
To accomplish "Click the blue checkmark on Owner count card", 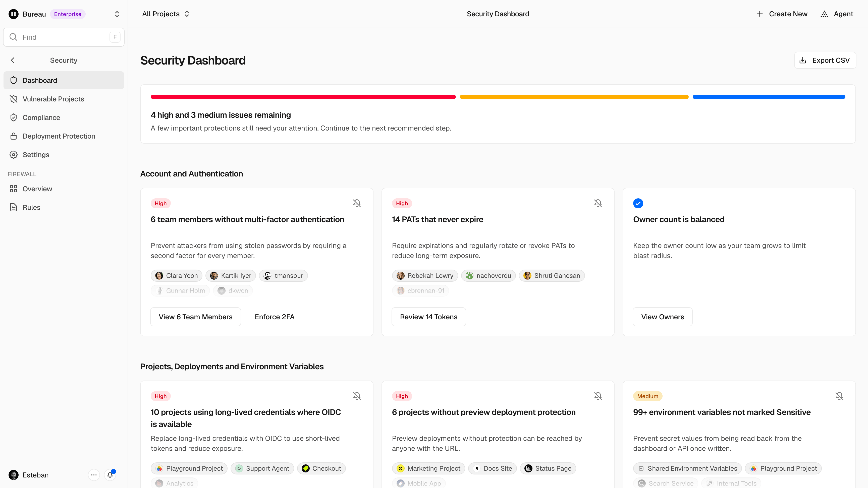I will point(638,203).
